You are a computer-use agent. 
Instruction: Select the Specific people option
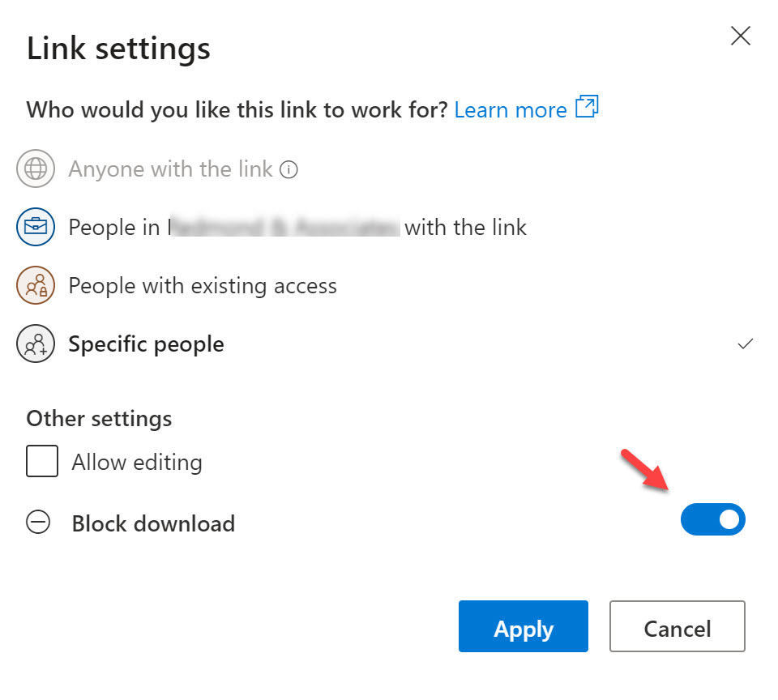[146, 344]
